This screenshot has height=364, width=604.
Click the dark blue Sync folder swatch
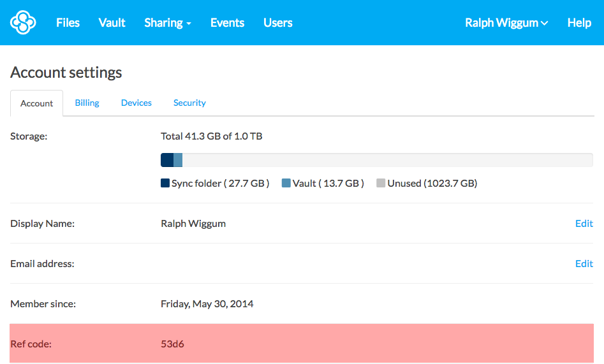click(x=165, y=184)
